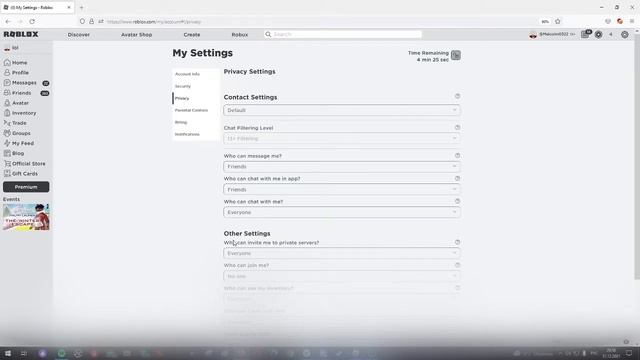Image resolution: width=640 pixels, height=360 pixels.
Task: Open the Avatar sidebar item
Action: 16,103
